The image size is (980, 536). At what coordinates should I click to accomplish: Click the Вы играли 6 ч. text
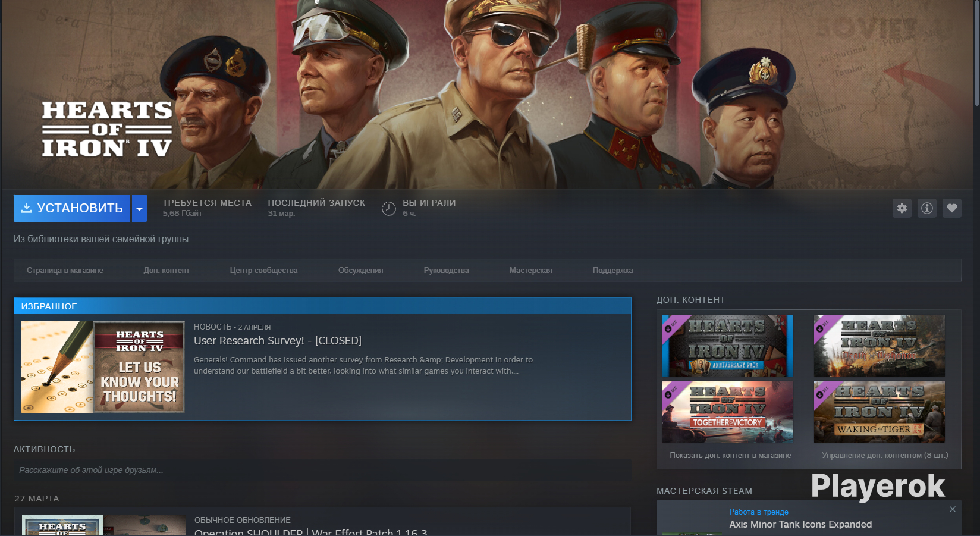tap(429, 208)
